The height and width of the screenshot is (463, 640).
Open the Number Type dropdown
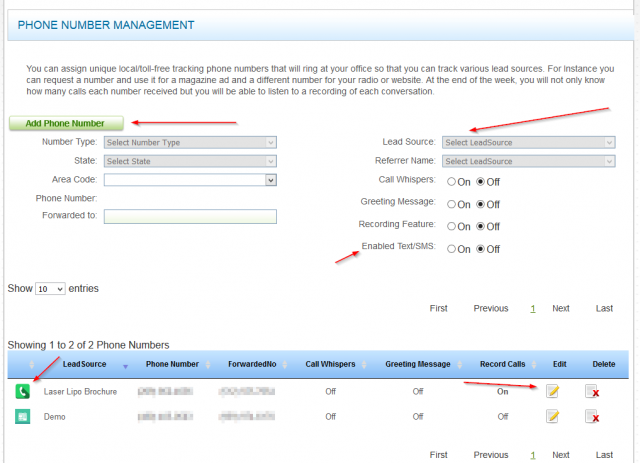[x=190, y=142]
